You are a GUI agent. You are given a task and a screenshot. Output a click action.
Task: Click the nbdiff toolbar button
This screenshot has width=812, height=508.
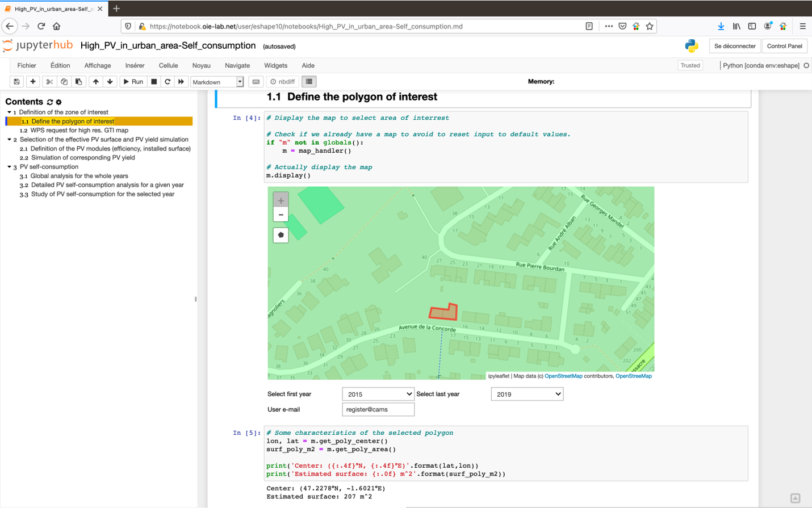282,81
